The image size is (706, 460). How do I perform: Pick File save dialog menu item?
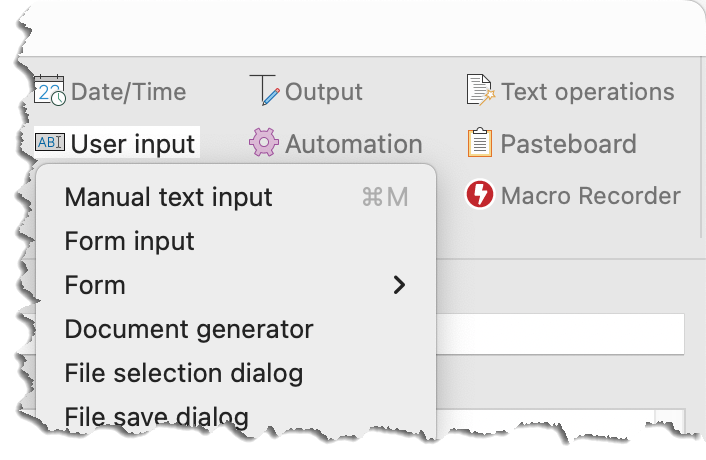click(236, 416)
